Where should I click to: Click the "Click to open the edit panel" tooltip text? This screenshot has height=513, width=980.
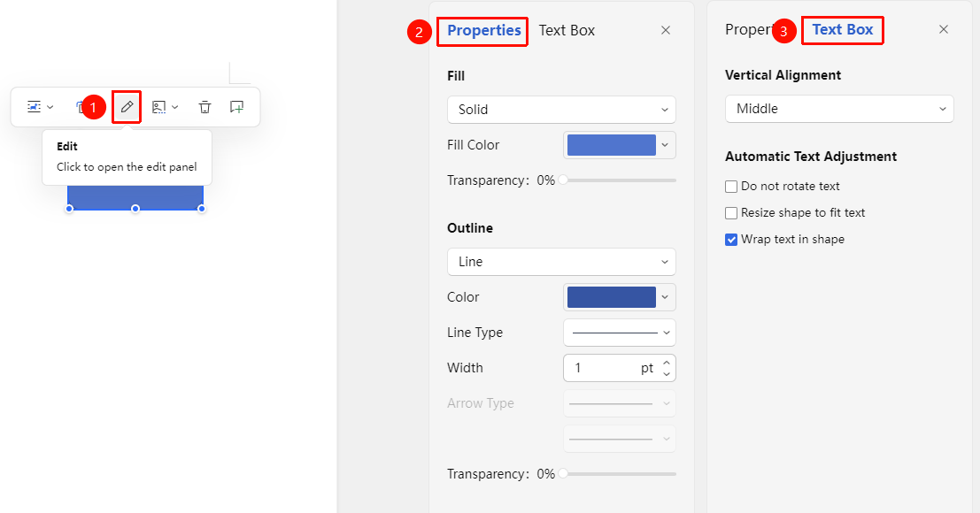(x=127, y=167)
